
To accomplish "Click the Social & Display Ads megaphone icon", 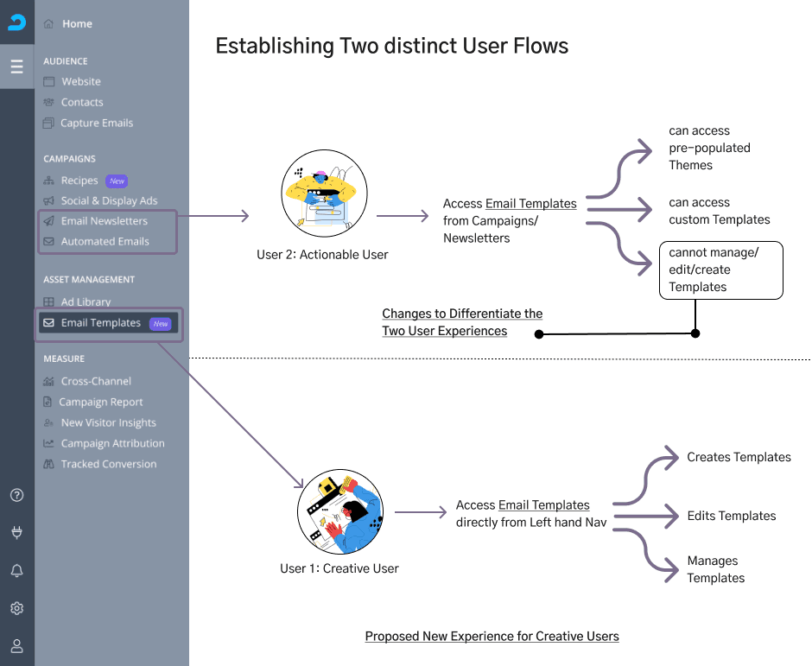I will [x=48, y=200].
